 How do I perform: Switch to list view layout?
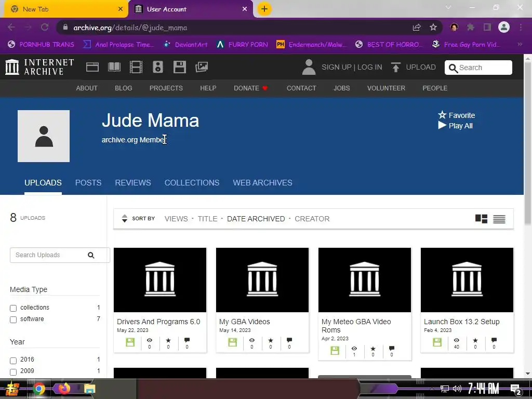499,219
